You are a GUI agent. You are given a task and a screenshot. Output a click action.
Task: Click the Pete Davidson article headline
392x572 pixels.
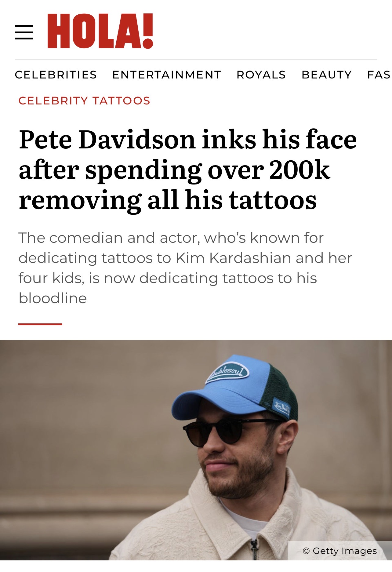tap(188, 169)
